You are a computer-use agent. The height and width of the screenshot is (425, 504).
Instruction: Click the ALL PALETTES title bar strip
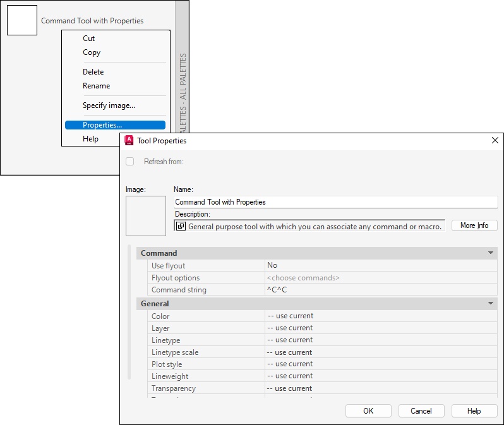183,66
